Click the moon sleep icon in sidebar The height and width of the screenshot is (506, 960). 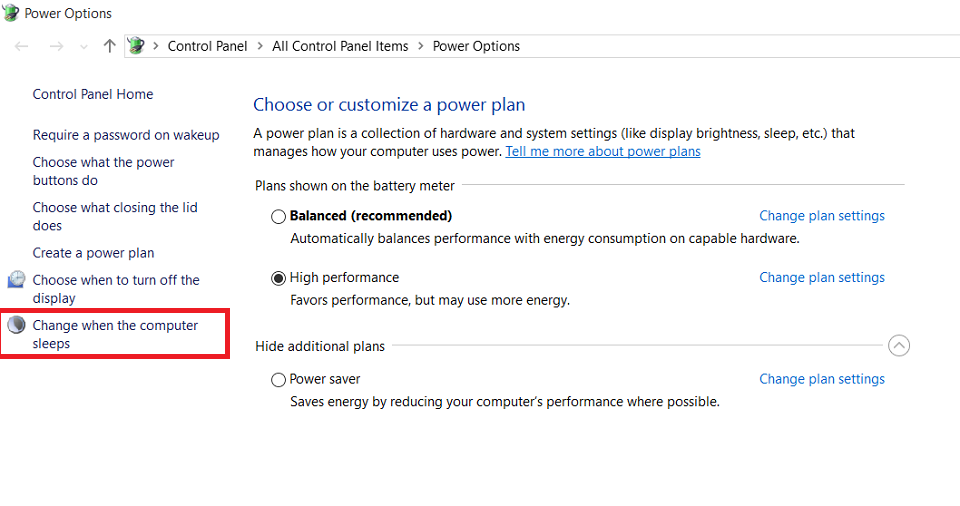(x=17, y=325)
